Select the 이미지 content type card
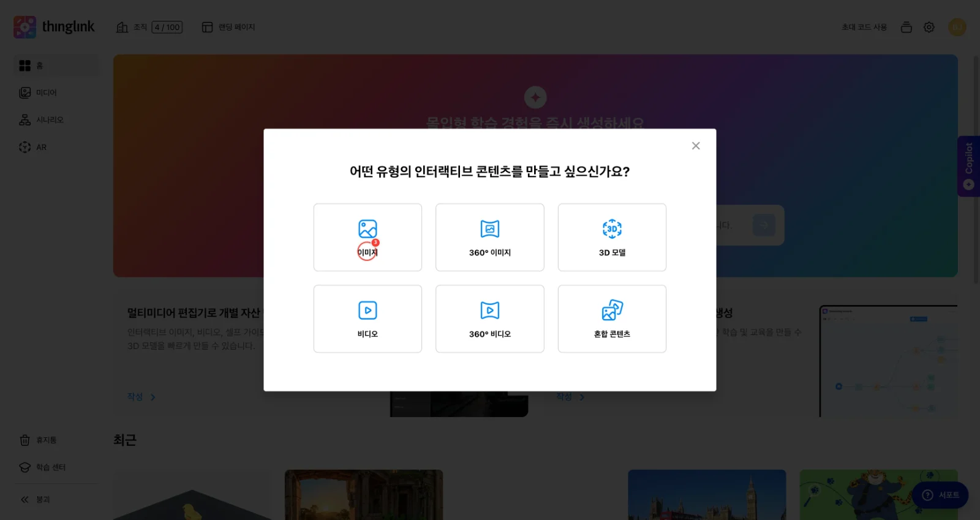 coord(367,237)
